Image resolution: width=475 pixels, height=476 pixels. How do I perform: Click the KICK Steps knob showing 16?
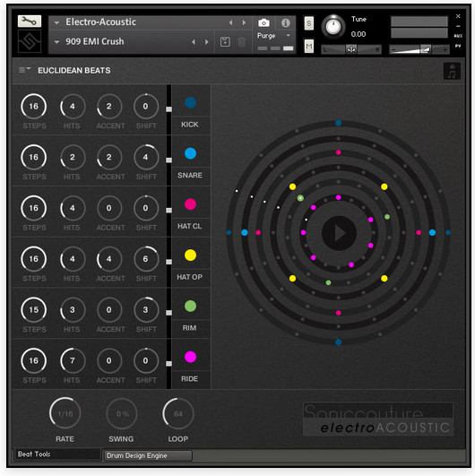point(33,107)
